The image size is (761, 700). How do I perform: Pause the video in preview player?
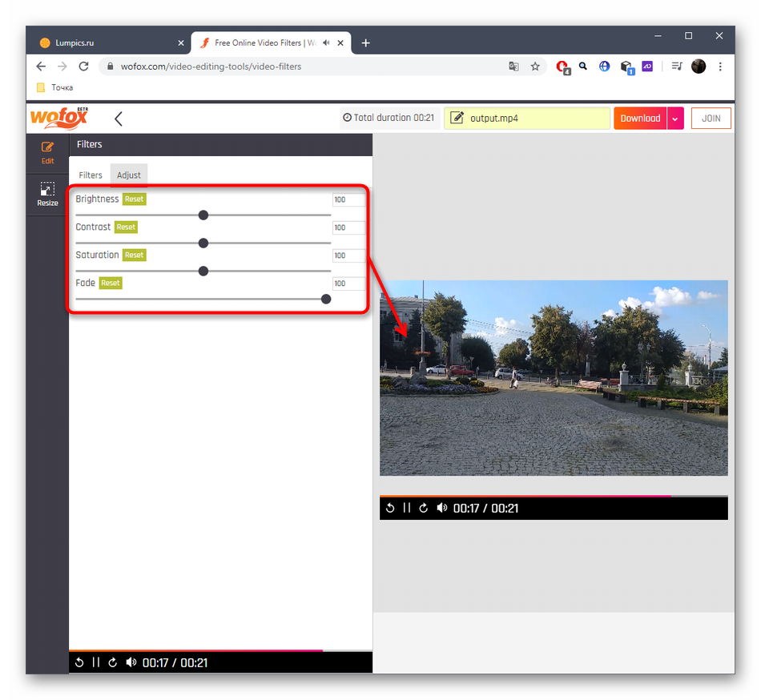(x=407, y=508)
